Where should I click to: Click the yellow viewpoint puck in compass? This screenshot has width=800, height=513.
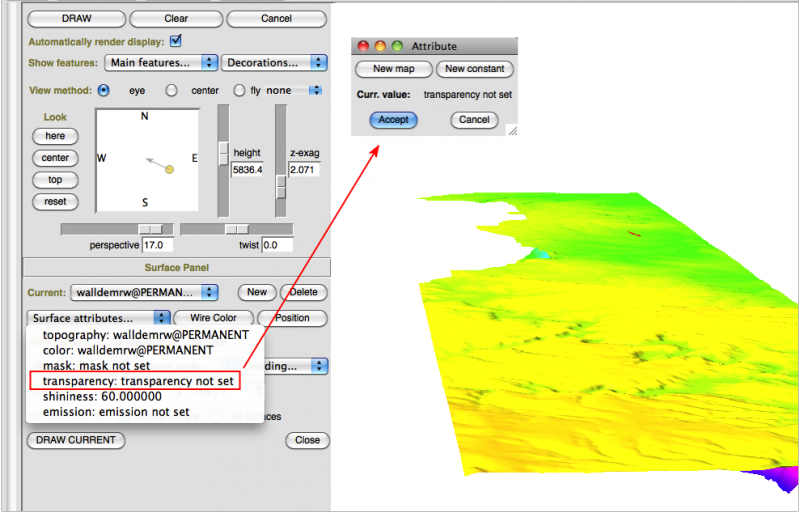click(170, 170)
